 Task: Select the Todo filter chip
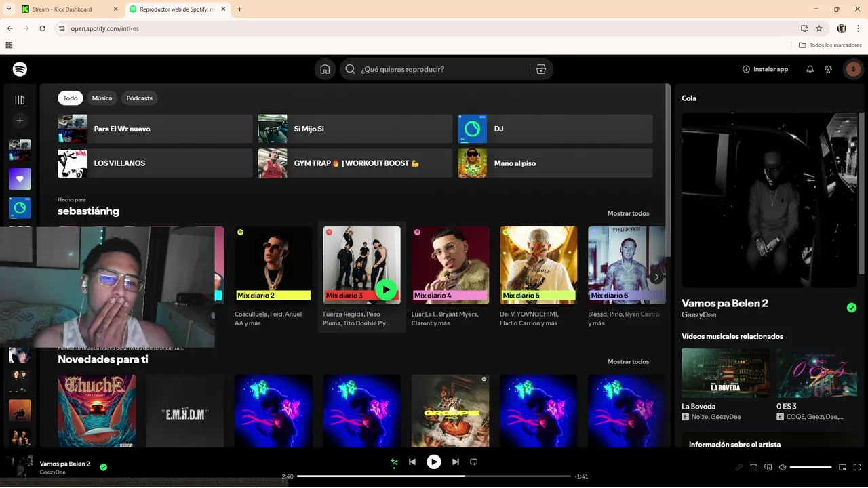[x=71, y=98]
